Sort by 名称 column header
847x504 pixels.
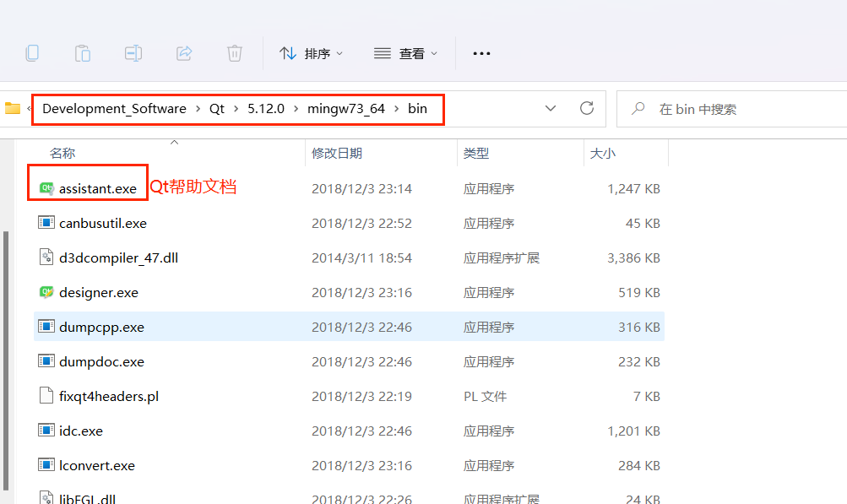point(62,153)
